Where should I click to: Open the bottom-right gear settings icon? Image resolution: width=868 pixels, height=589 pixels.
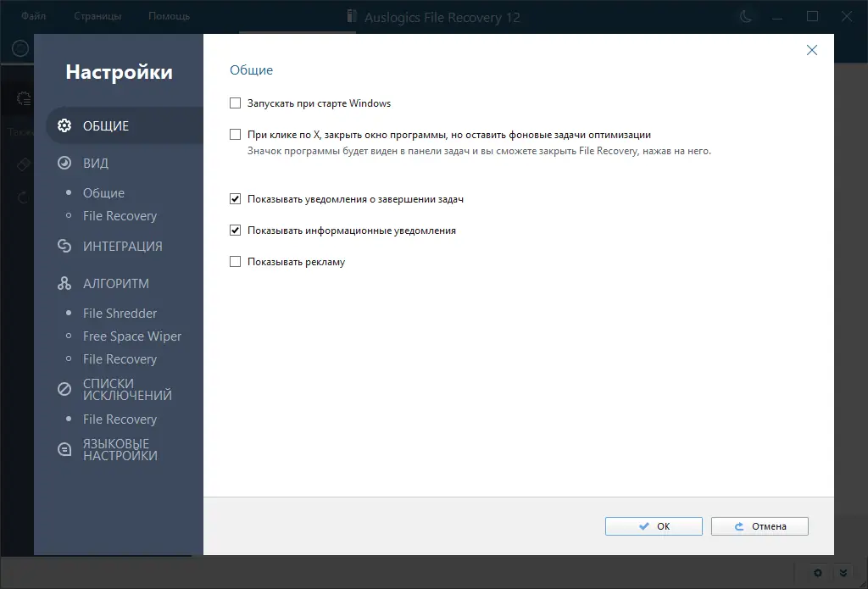pyautogui.click(x=816, y=573)
